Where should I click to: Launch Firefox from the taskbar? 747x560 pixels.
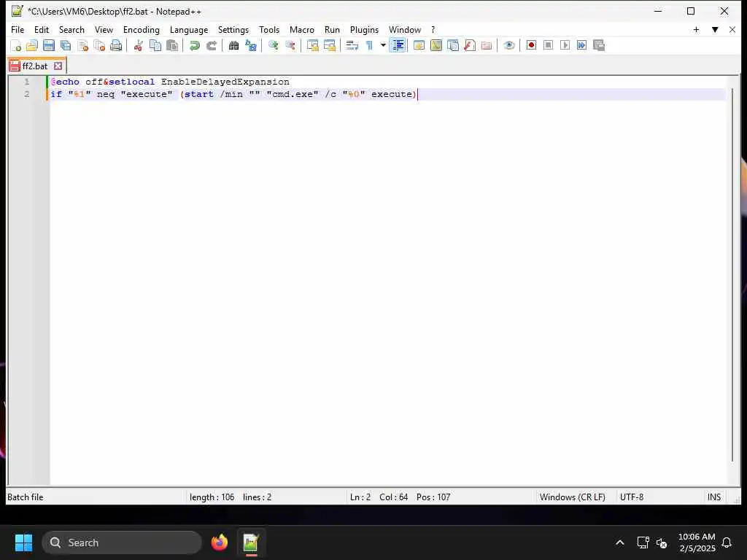click(220, 542)
